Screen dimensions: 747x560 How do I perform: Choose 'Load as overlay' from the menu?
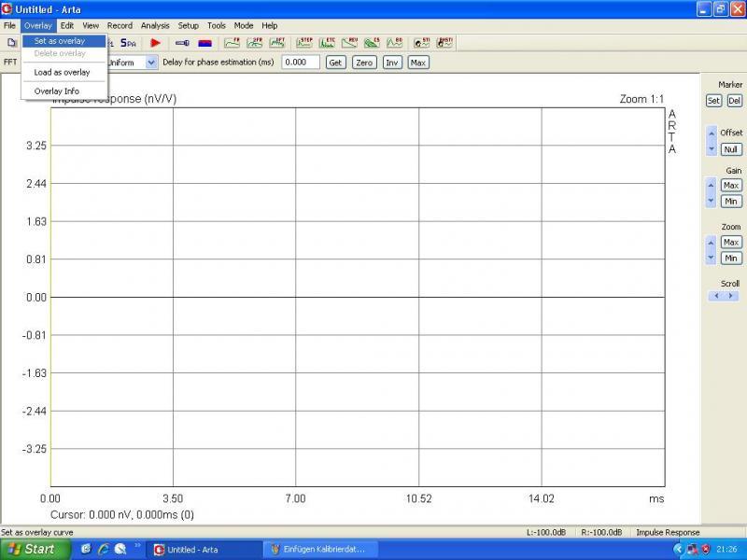tap(62, 72)
